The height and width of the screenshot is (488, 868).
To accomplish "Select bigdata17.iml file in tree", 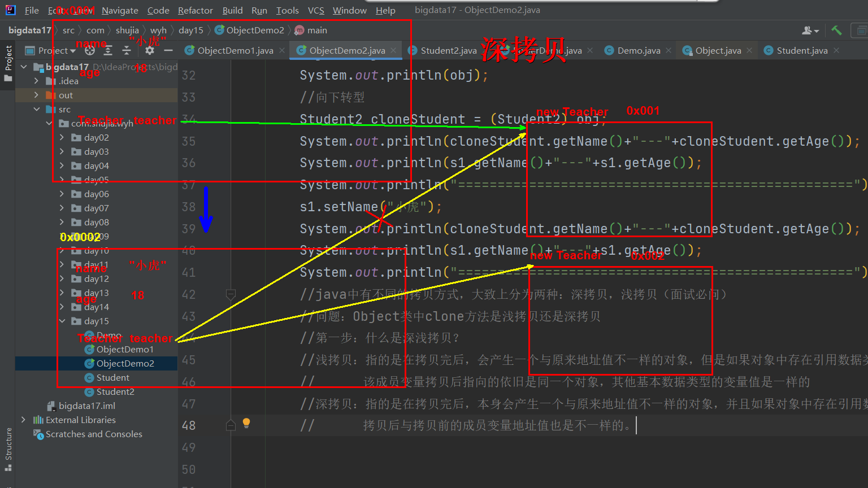I will 87,406.
